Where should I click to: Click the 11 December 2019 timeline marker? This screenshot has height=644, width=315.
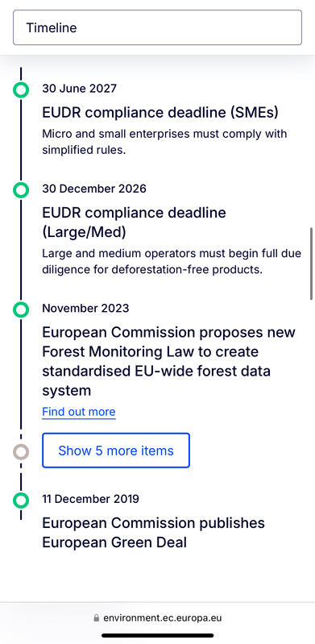tap(21, 501)
